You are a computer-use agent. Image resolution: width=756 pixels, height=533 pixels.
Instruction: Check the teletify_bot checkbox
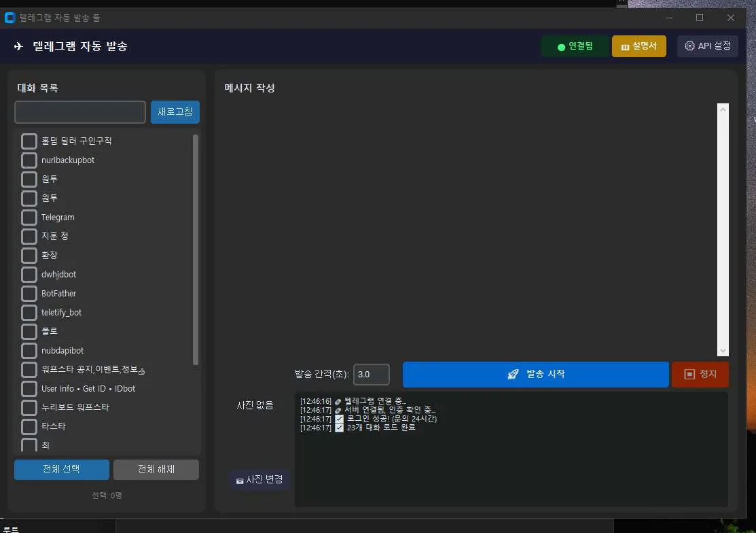29,313
